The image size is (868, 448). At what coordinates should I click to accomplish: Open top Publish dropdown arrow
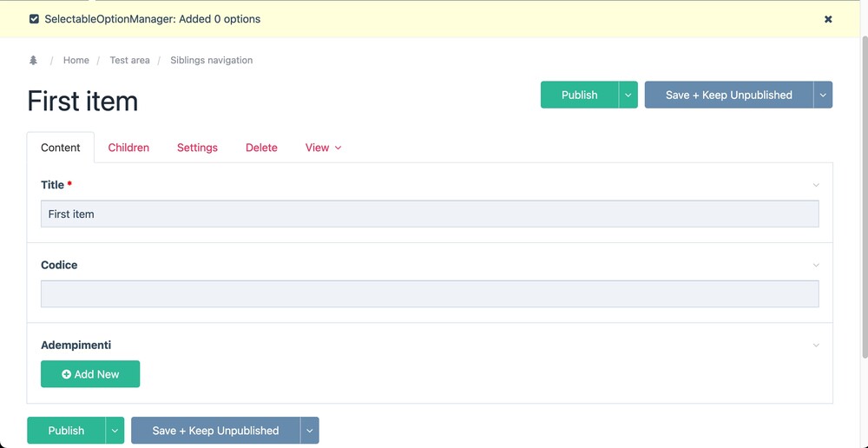pos(628,96)
